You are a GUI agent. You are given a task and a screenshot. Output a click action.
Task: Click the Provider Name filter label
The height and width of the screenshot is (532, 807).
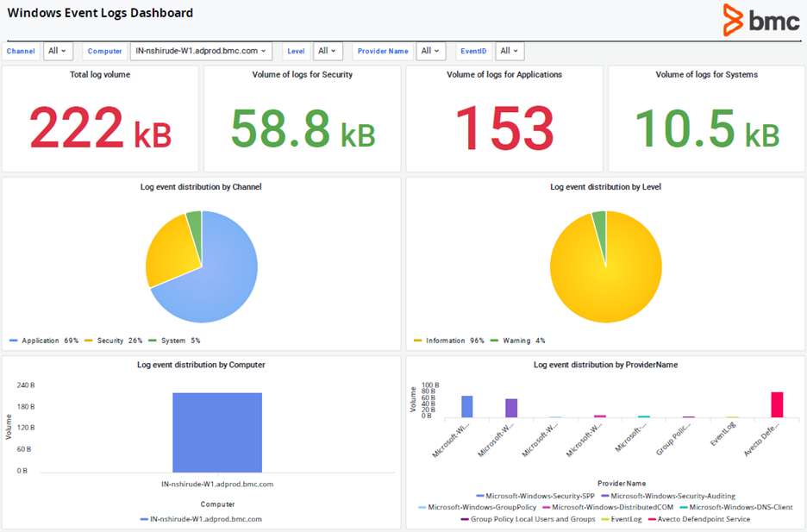(x=382, y=51)
